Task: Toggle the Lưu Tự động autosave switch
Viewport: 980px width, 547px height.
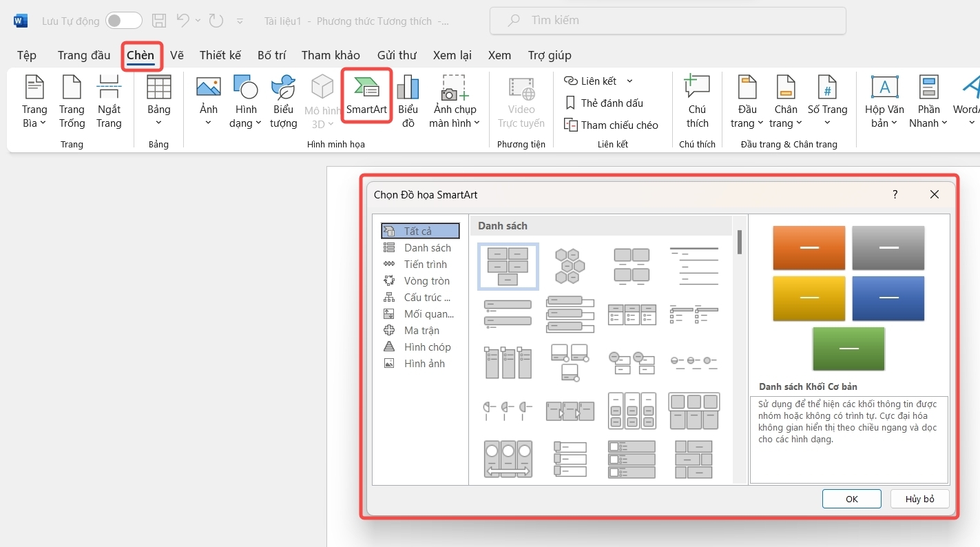Action: click(x=124, y=21)
